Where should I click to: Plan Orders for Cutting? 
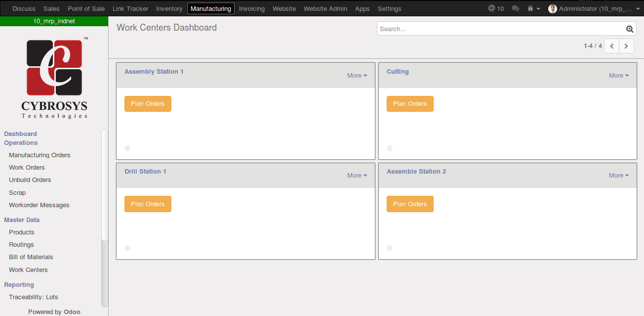click(x=410, y=104)
